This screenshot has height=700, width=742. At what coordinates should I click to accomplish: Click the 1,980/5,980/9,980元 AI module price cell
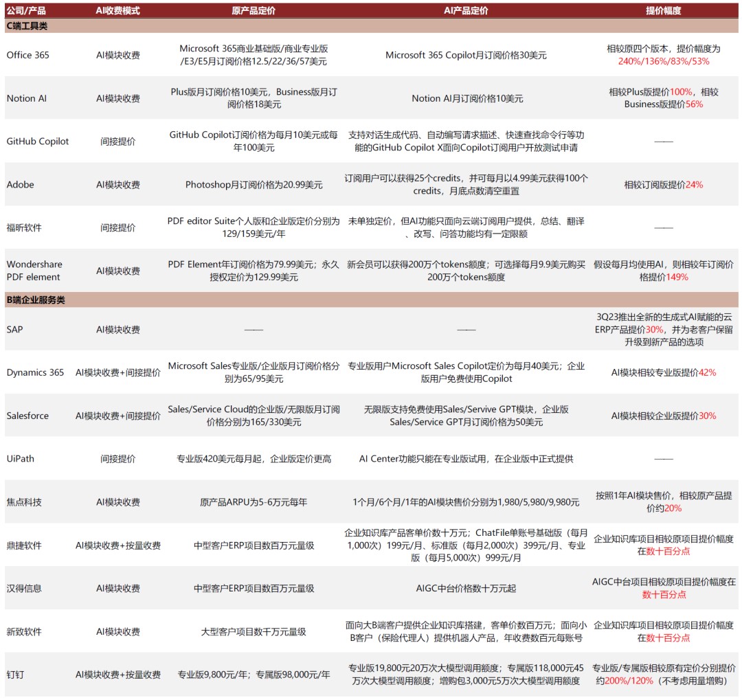(x=466, y=502)
